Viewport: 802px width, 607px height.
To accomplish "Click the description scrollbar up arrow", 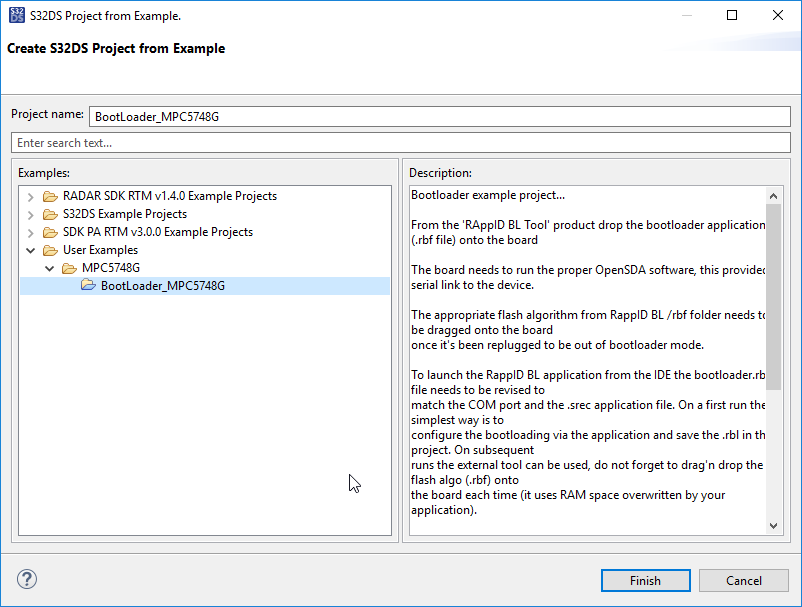I will [x=773, y=196].
